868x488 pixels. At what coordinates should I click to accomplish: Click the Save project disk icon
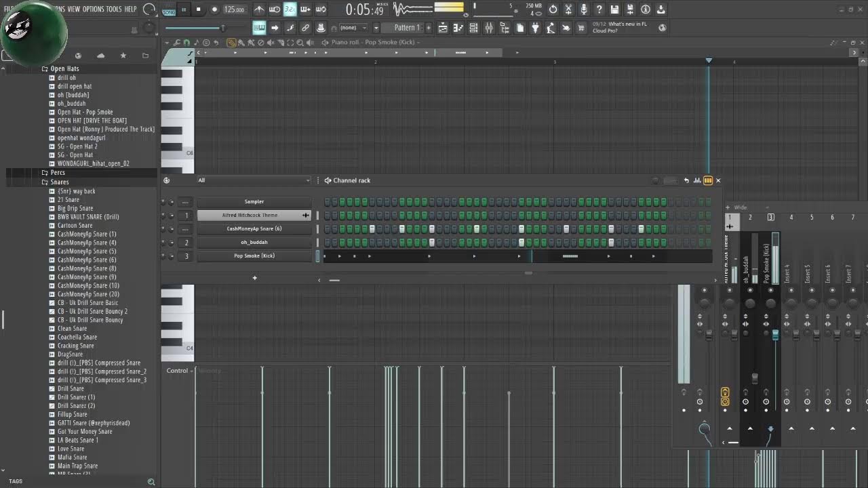point(614,9)
